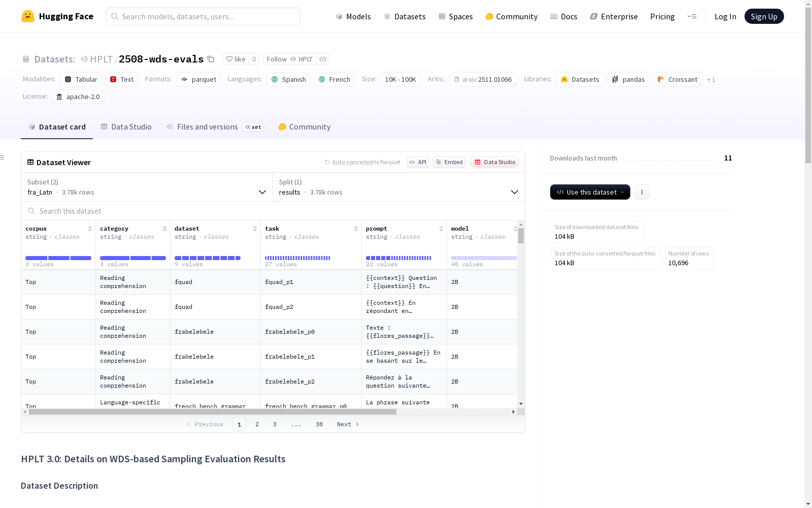Screen dimensions: 812x508
Task: Click the left sidebar collapse handle icon
Action: (x=2, y=157)
